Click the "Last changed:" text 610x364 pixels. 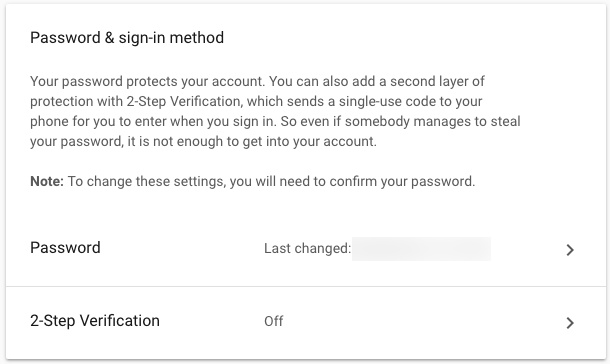tap(307, 248)
